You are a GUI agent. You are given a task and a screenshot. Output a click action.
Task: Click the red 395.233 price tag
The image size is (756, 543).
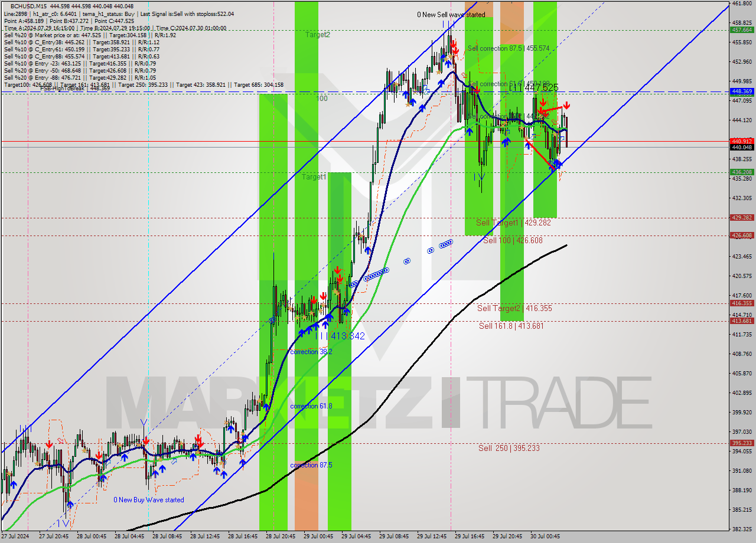[742, 443]
